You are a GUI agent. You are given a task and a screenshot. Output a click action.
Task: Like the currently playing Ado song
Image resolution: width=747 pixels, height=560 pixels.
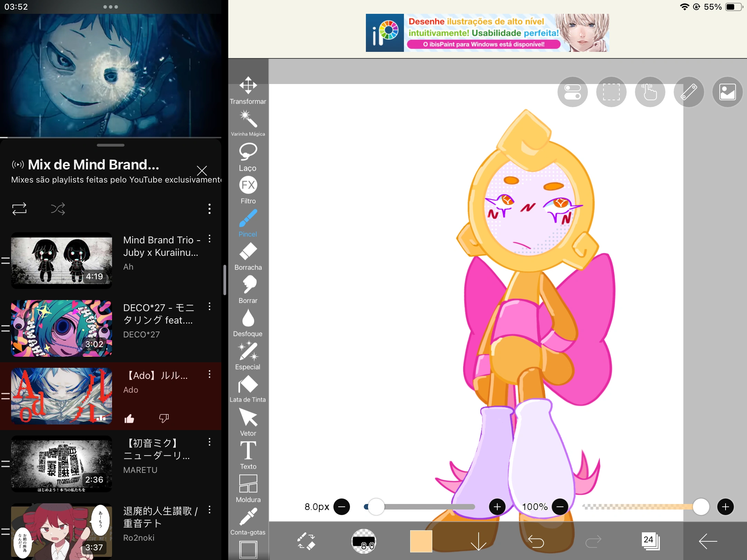(x=129, y=418)
